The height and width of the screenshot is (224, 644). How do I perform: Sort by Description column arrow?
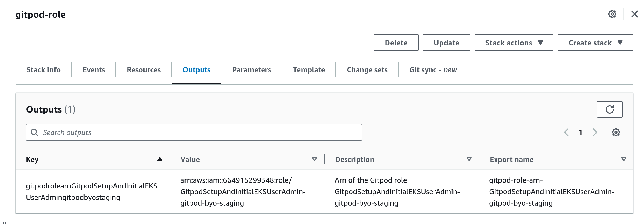click(x=469, y=159)
